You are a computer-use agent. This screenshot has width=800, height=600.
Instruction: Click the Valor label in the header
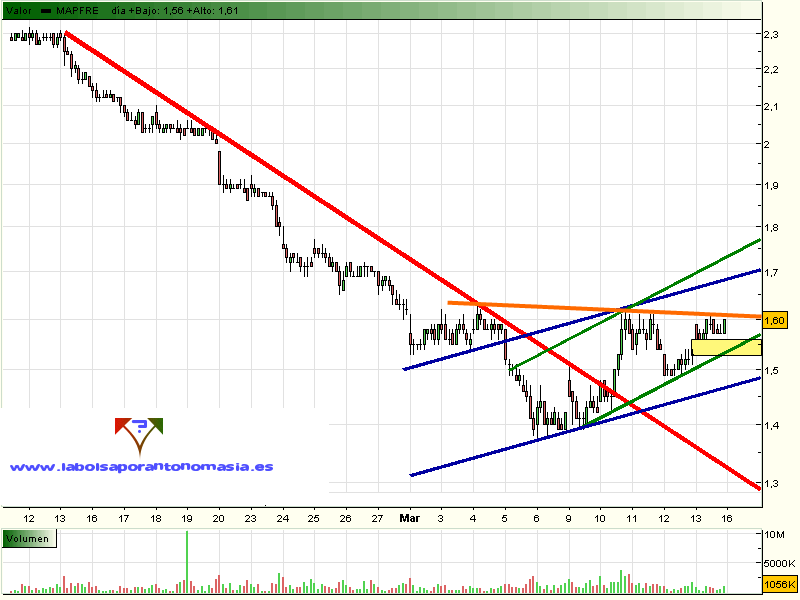[x=19, y=10]
